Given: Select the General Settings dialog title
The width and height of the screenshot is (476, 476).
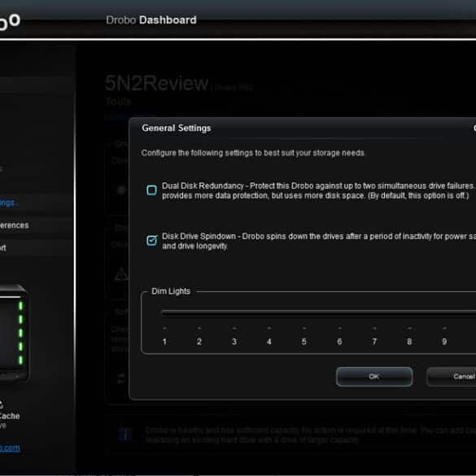Looking at the screenshot, I should 176,128.
